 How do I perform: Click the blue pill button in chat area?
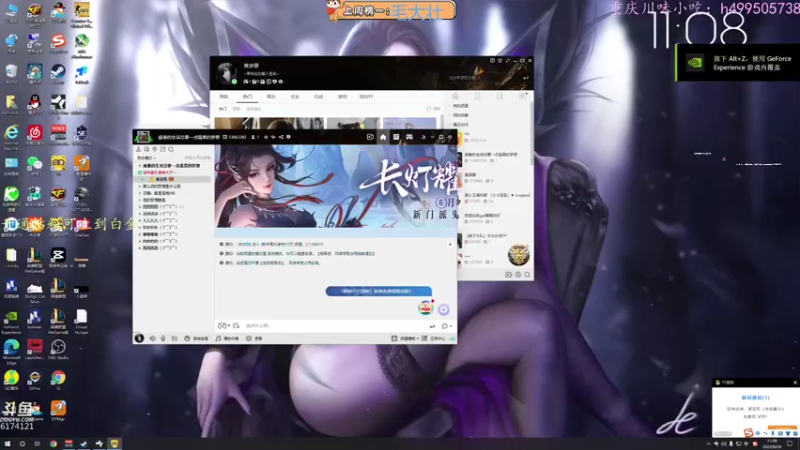pos(379,291)
